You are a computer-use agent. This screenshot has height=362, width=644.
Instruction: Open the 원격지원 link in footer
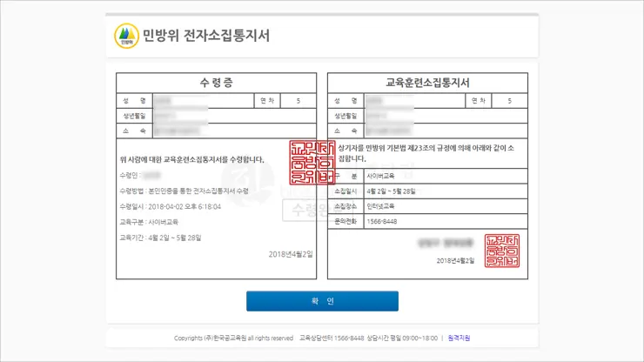[x=459, y=338]
